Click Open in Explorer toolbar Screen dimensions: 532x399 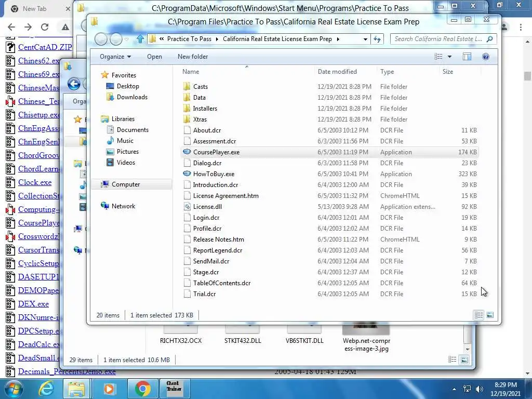point(154,57)
